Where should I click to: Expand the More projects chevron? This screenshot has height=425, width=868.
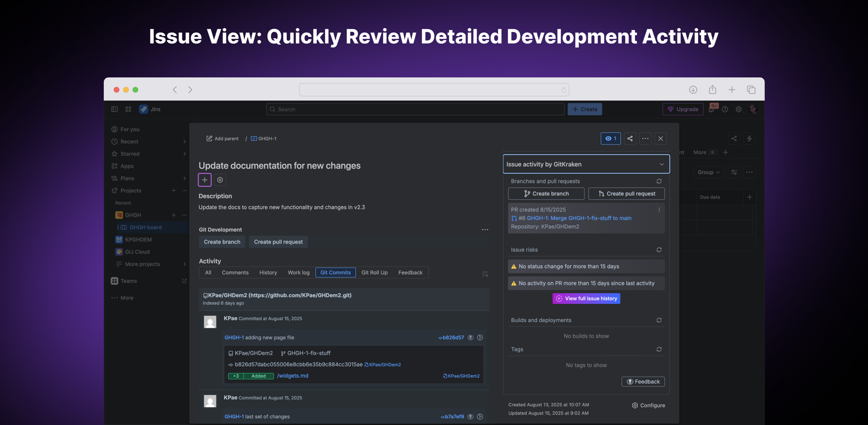point(184,264)
